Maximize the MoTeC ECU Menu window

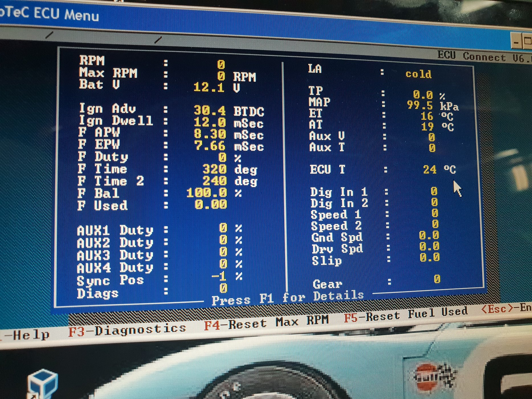(x=527, y=42)
